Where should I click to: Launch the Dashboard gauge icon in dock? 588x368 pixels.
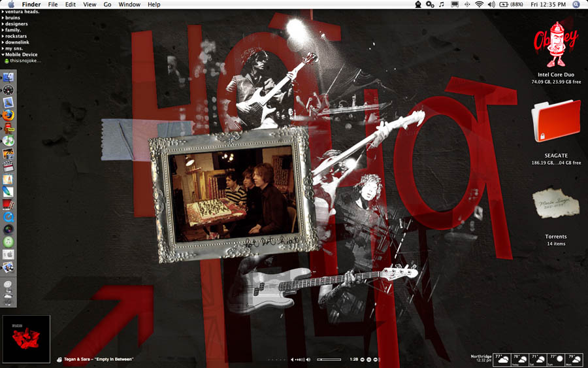tap(8, 90)
